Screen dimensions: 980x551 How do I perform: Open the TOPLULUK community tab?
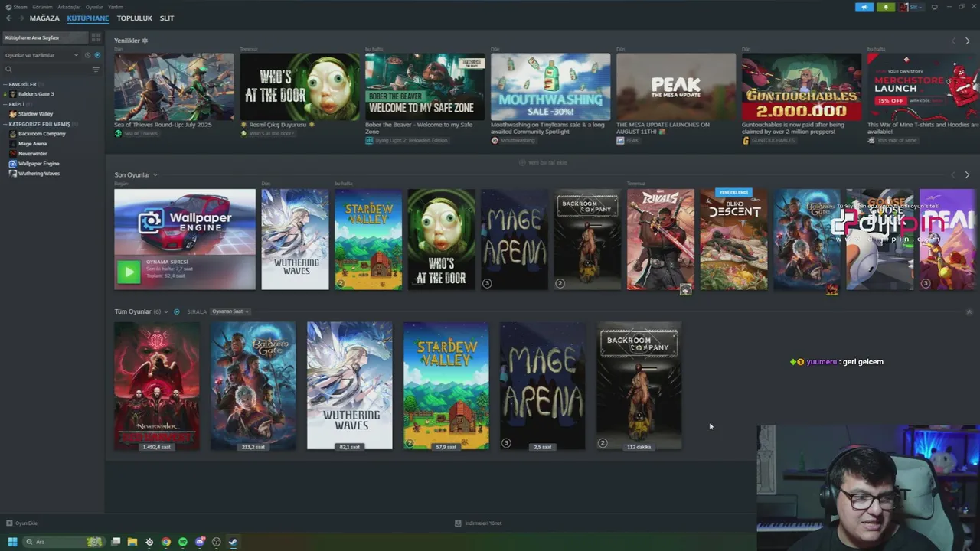pos(134,18)
